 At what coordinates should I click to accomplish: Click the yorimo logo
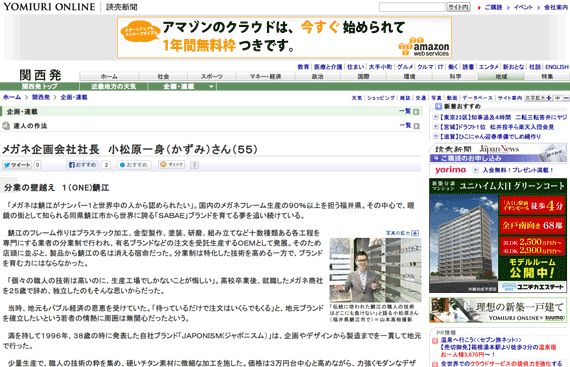click(x=450, y=170)
